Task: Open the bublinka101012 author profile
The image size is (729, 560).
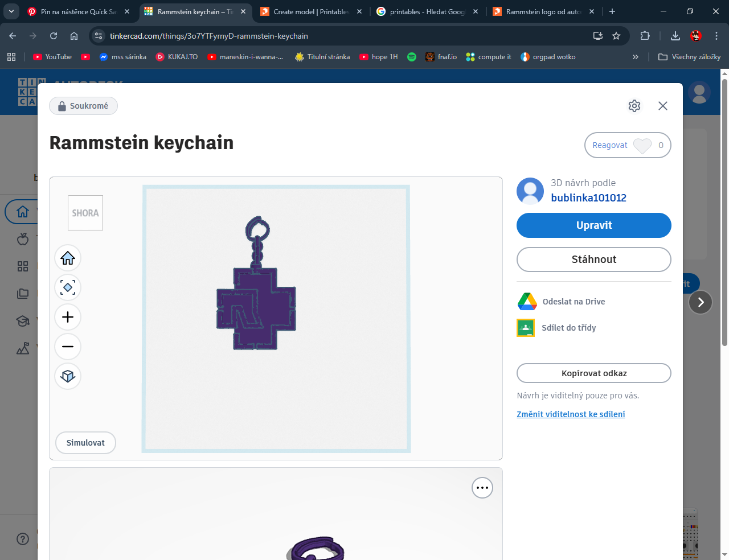Action: pyautogui.click(x=589, y=198)
